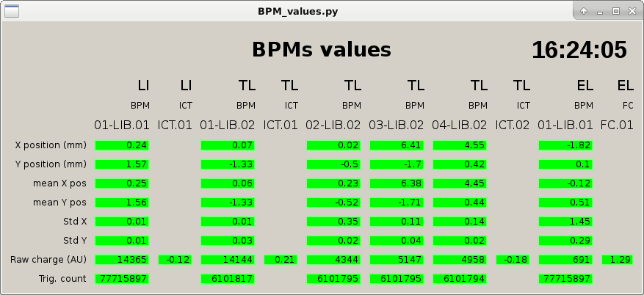Click Y position value -1.33 for TL 01-LIB.02
The width and height of the screenshot is (644, 295).
coord(228,164)
